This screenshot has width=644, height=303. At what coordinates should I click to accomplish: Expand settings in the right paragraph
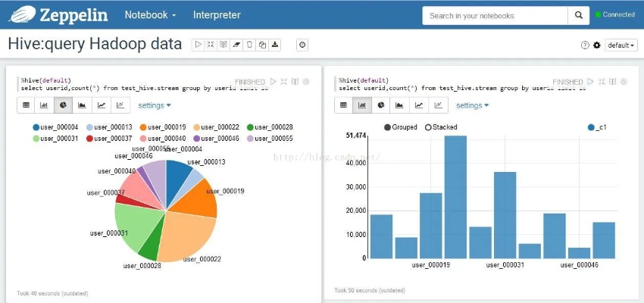[472, 105]
